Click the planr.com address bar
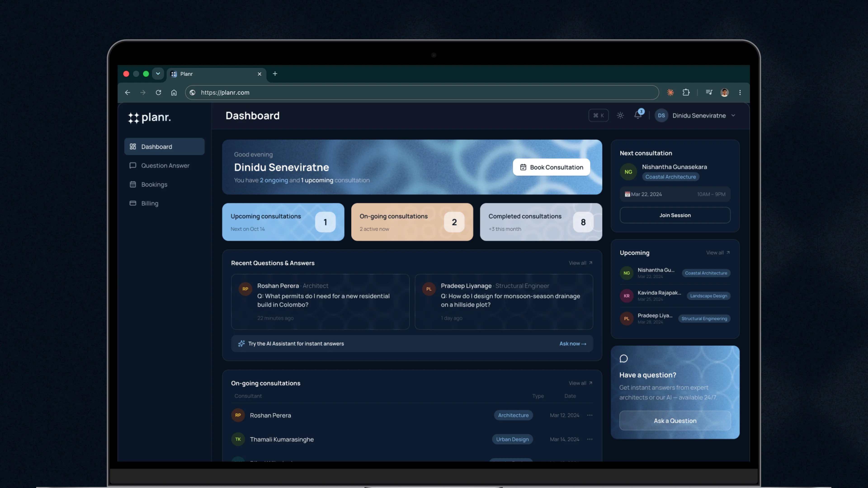The height and width of the screenshot is (488, 868). [422, 92]
